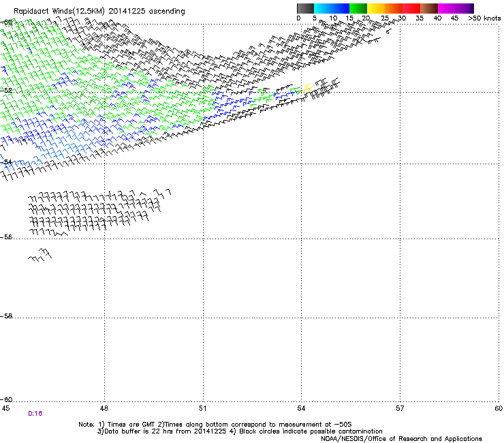The width and height of the screenshot is (504, 443).
Task: Click the '40' label under color legend
Action: [x=437, y=18]
